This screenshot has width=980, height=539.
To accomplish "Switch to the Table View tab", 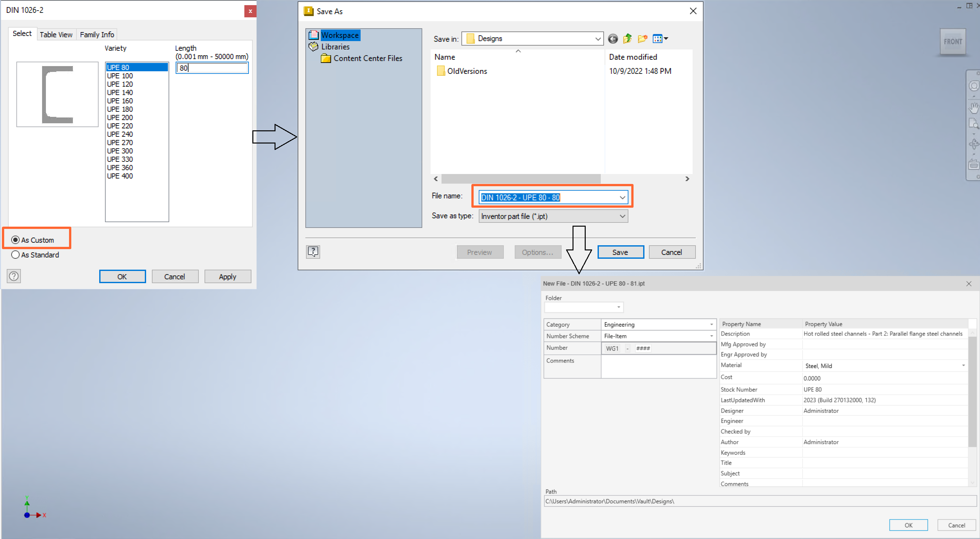I will (x=56, y=35).
